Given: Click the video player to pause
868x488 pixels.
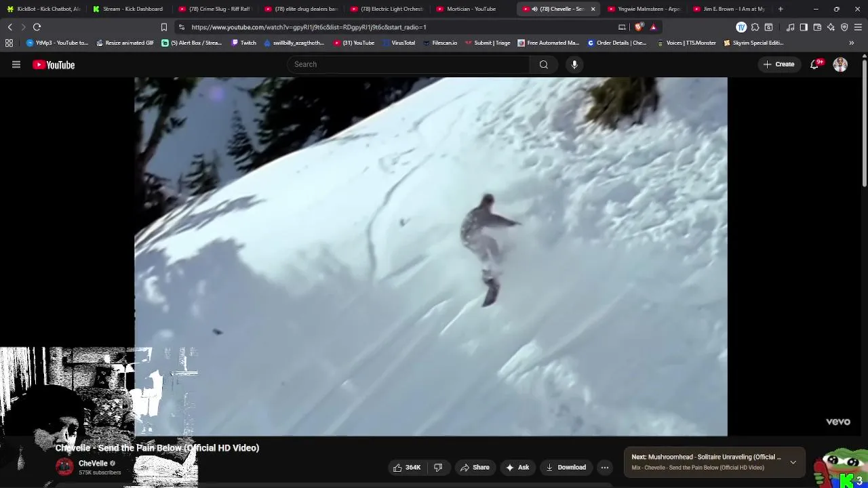Looking at the screenshot, I should pos(431,256).
